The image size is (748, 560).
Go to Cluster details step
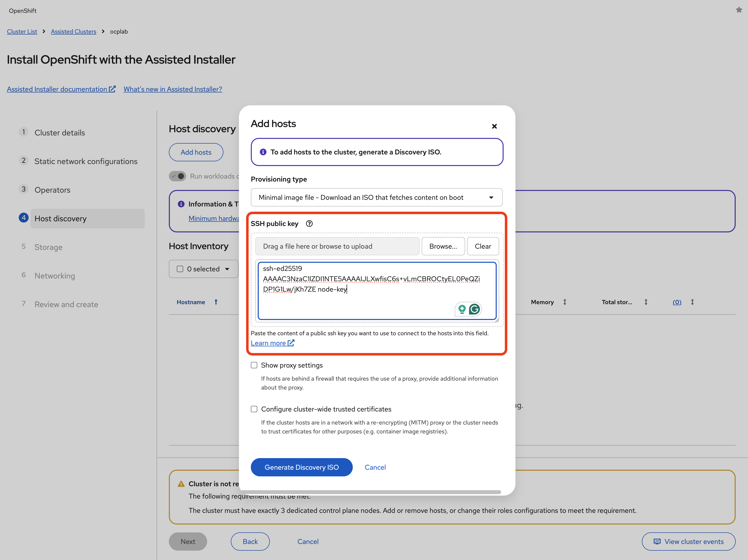coord(59,132)
